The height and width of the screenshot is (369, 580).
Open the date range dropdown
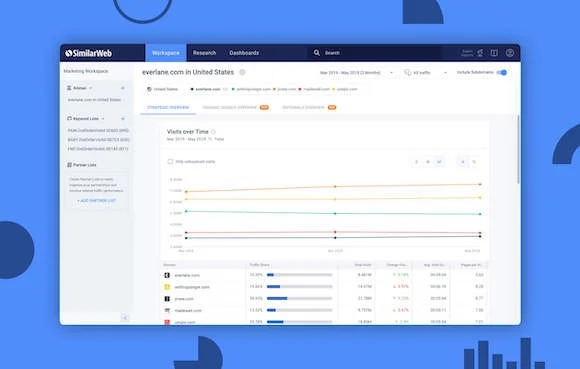357,72
